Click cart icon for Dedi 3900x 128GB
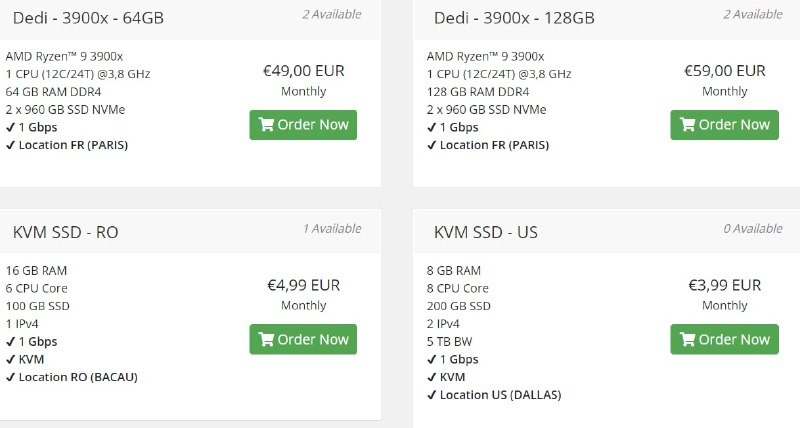 pyautogui.click(x=687, y=125)
